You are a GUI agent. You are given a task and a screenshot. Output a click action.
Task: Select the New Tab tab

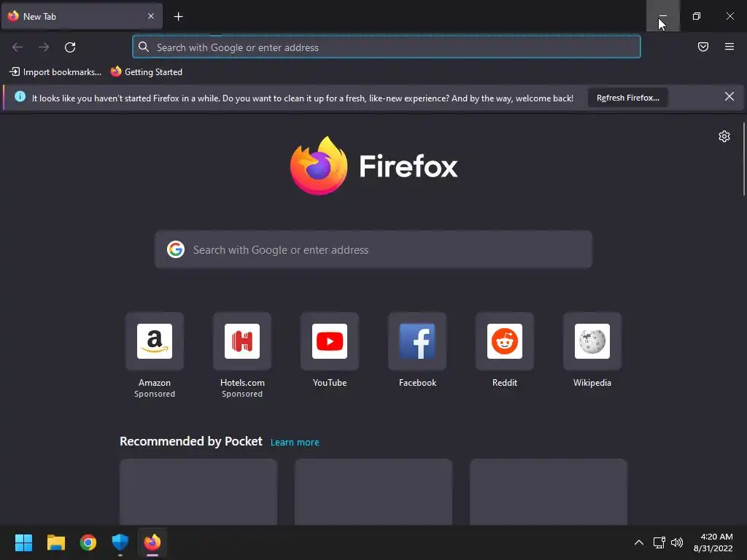[x=82, y=16]
